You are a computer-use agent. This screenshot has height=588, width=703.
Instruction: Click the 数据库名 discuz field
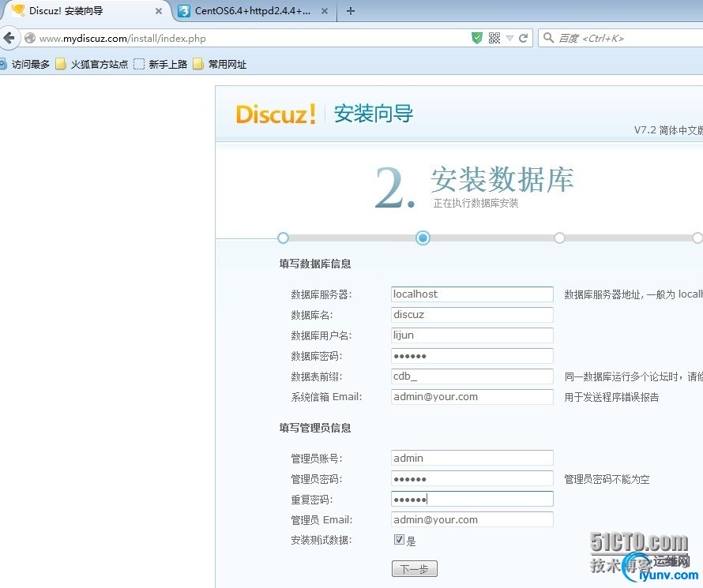click(x=472, y=315)
